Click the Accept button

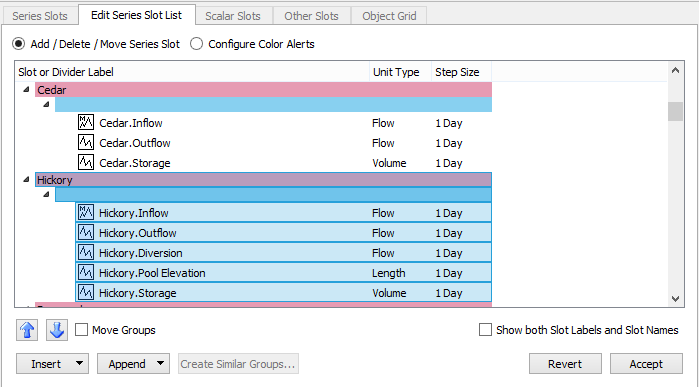coord(646,364)
